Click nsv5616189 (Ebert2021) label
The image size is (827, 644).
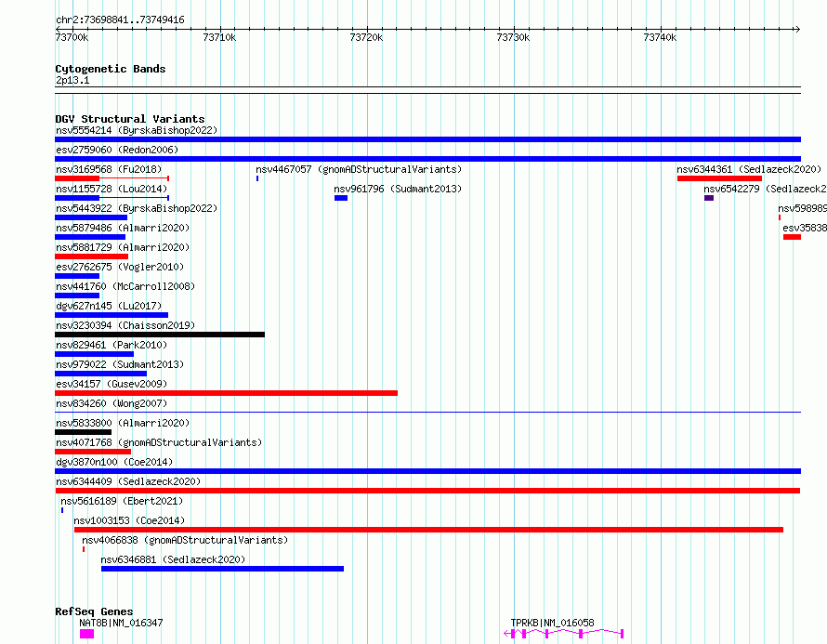click(x=122, y=501)
